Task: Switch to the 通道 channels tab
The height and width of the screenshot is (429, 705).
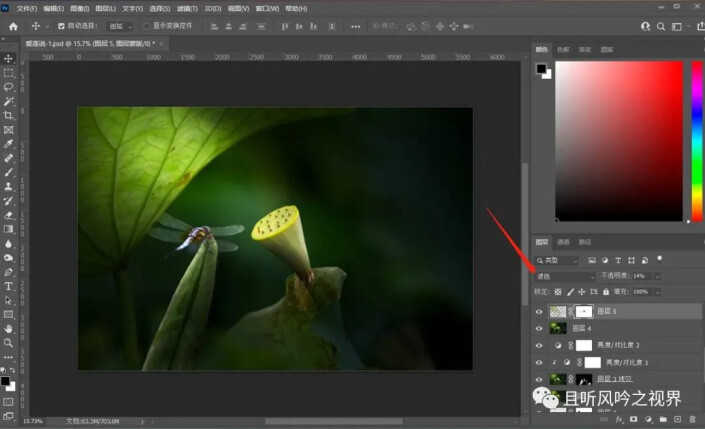Action: coord(563,242)
